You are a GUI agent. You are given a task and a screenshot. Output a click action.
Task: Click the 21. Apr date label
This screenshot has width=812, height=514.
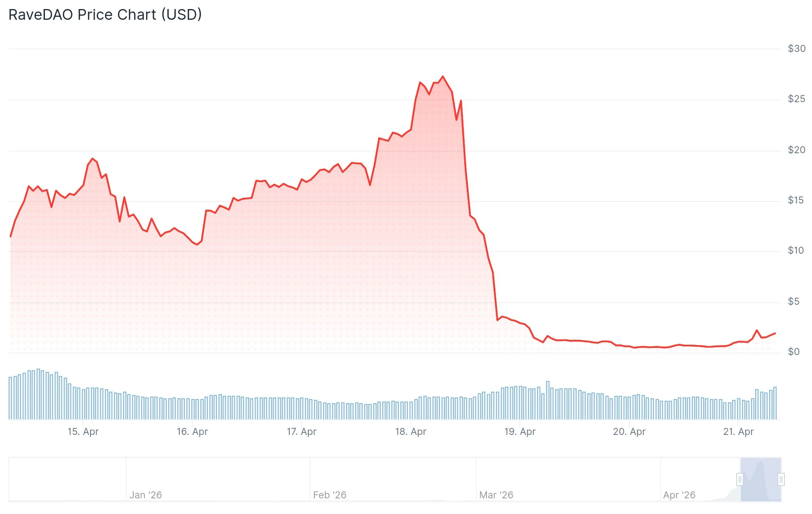tap(738, 432)
